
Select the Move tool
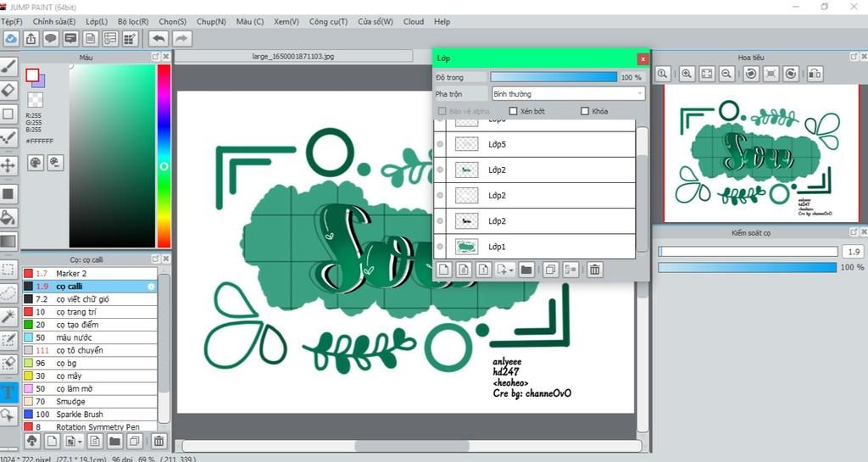pos(8,165)
